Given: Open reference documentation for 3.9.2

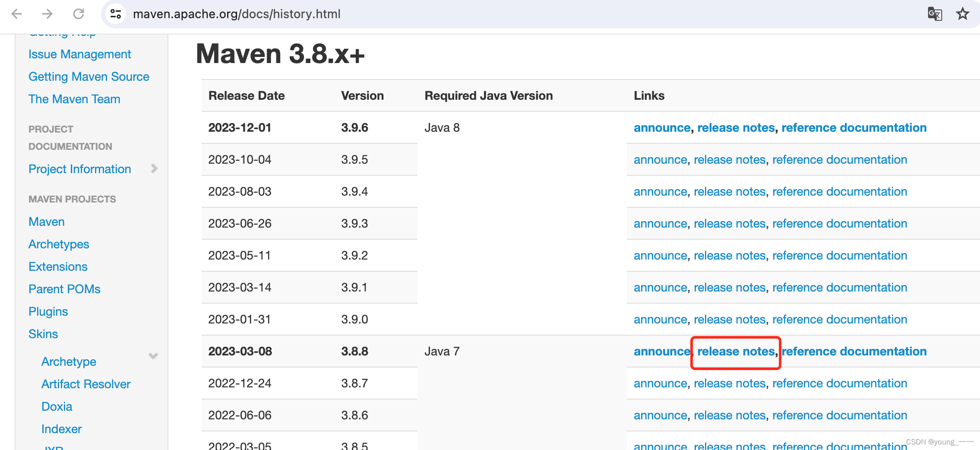Looking at the screenshot, I should click(840, 256).
